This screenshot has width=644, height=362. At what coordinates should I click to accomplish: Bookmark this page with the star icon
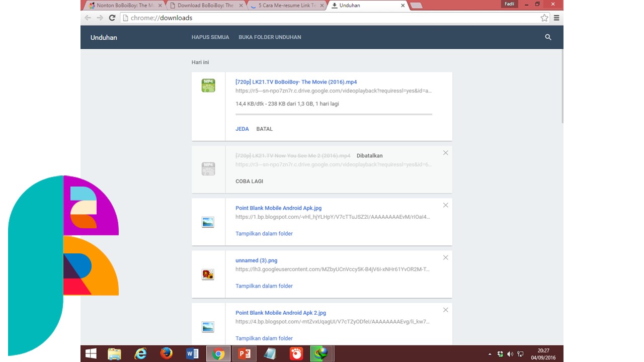point(544,18)
